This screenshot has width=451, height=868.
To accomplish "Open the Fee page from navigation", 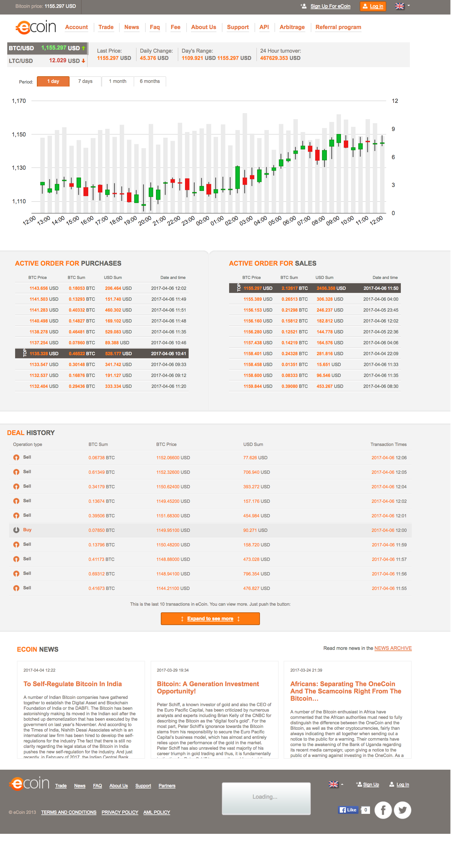I will pos(175,27).
